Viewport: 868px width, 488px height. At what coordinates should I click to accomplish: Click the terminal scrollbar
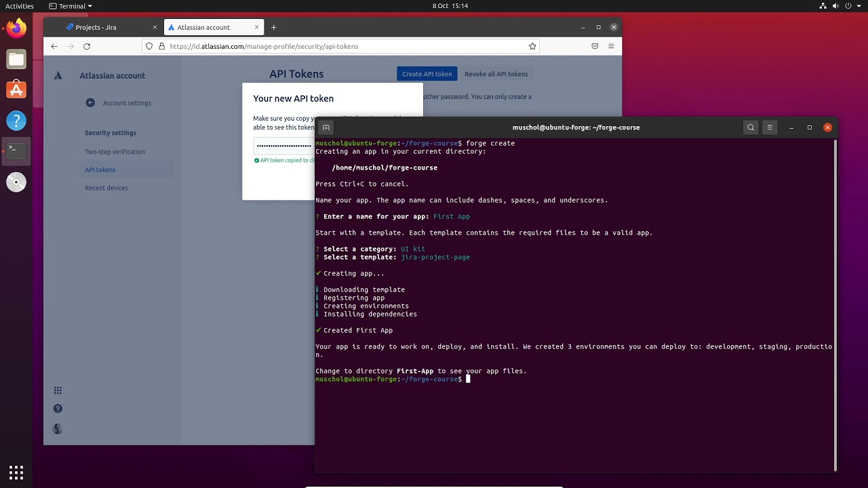[x=835, y=305]
